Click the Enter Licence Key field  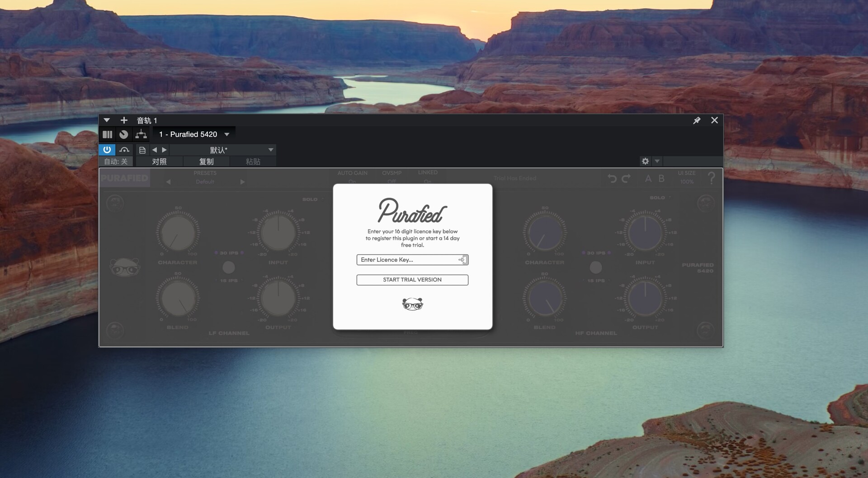[407, 260]
